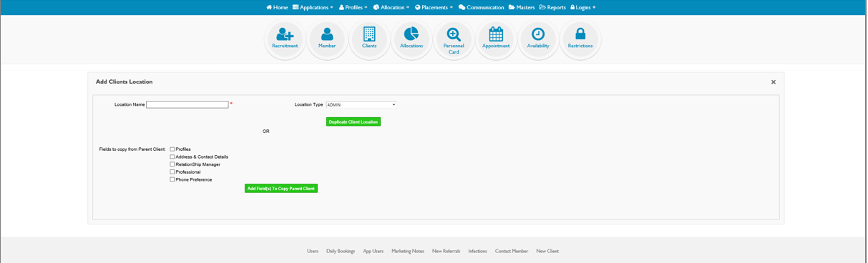Image resolution: width=868 pixels, height=263 pixels.
Task: Open the Placements menu
Action: click(434, 7)
